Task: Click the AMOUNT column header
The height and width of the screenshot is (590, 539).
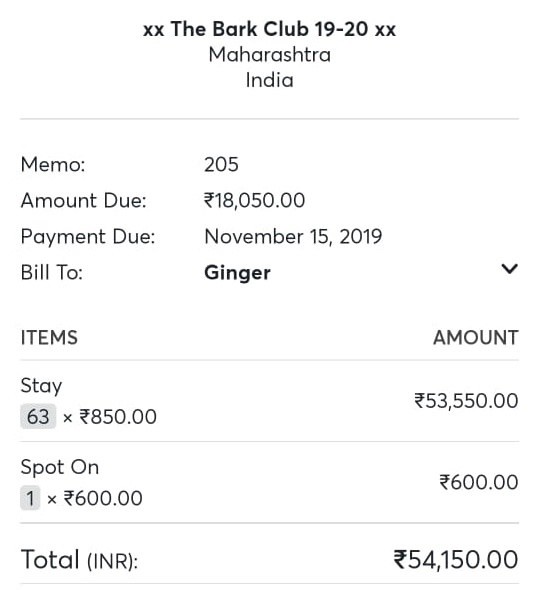Action: click(x=476, y=338)
